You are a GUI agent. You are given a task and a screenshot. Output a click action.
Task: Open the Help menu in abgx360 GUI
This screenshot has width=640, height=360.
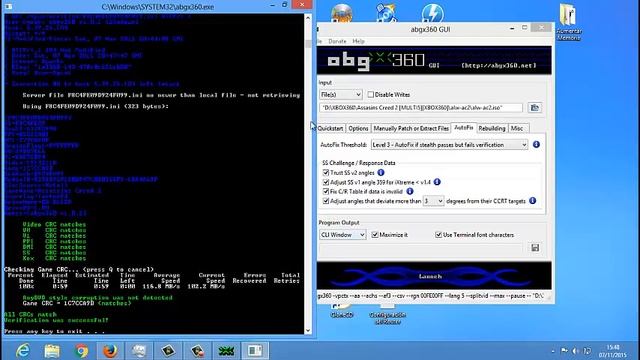358,41
